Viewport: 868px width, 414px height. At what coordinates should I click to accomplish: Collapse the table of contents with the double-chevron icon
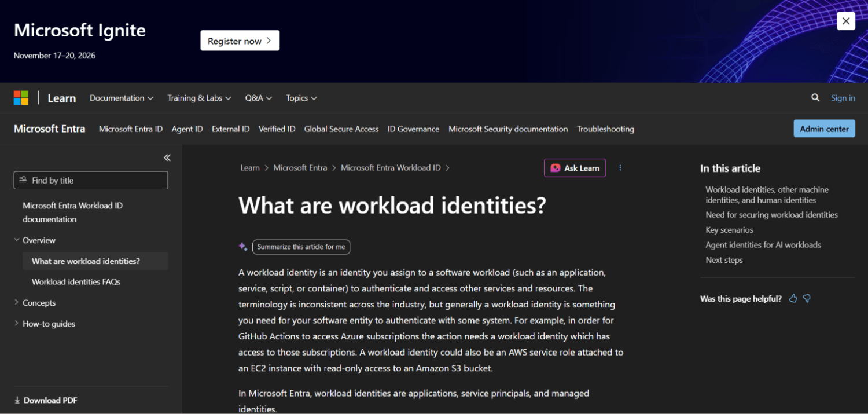tap(167, 157)
